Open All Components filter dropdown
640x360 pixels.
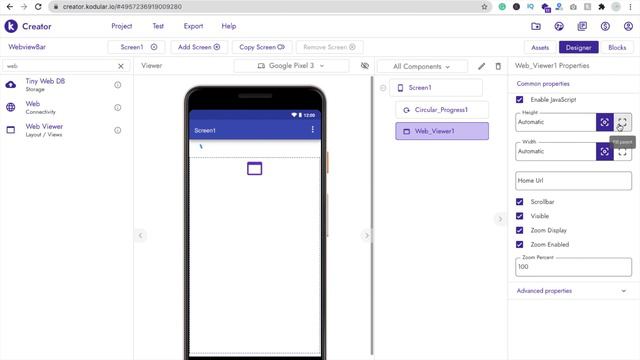tap(422, 67)
